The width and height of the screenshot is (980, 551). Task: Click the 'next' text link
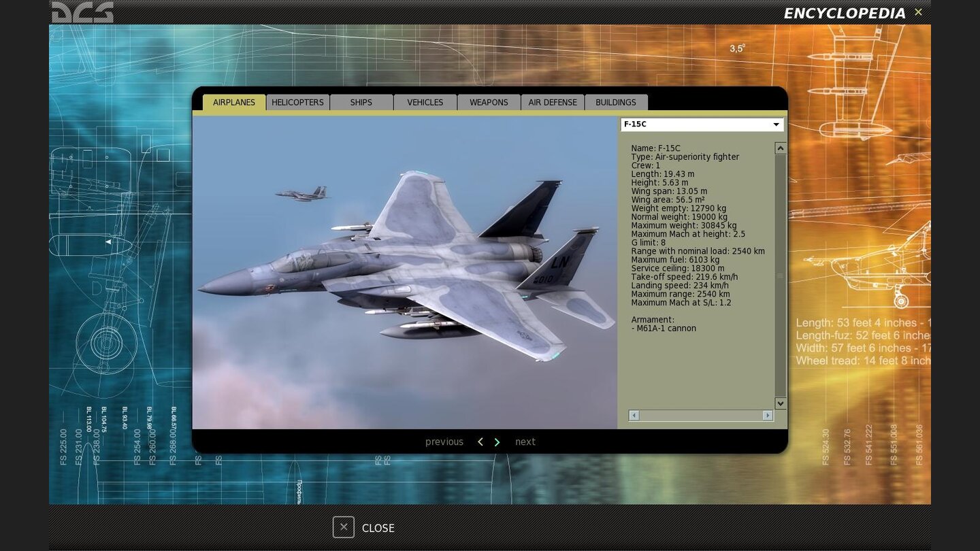[525, 441]
